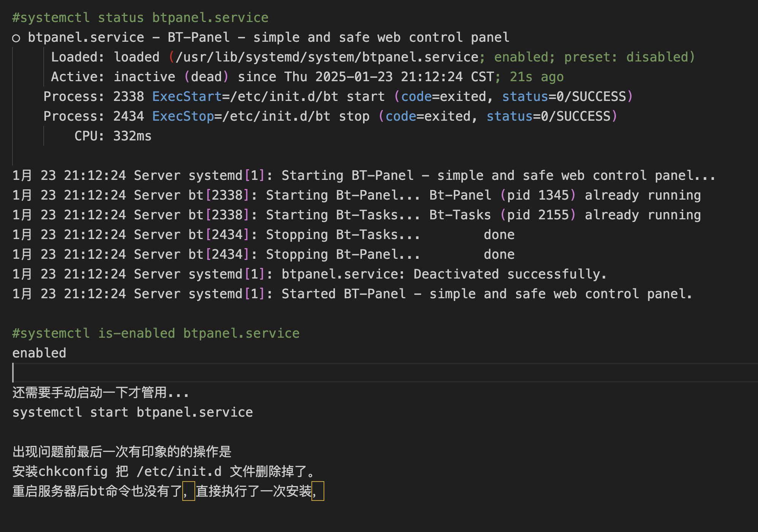758x532 pixels.
Task: Click the '(pid 1345) already running' text
Action: coord(600,195)
